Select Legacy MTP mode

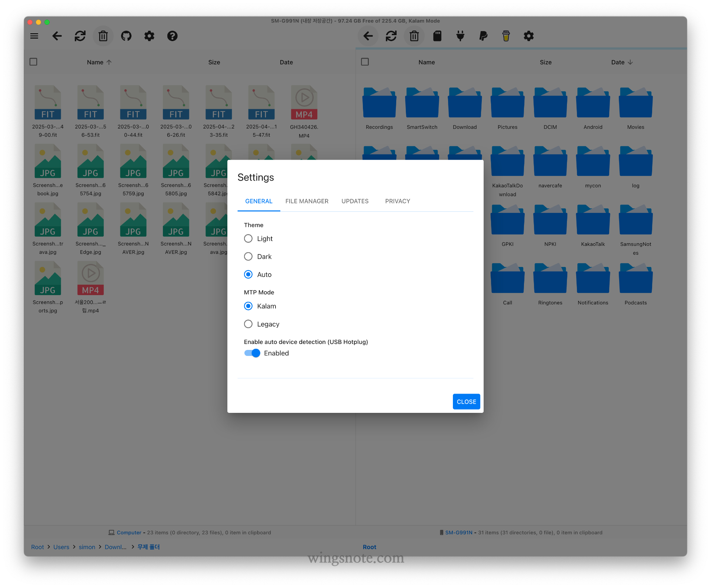coord(248,324)
